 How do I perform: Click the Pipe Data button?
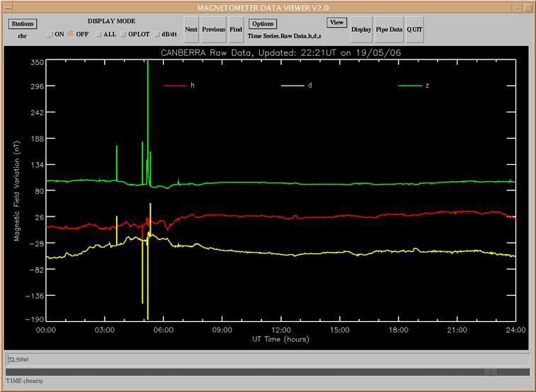pyautogui.click(x=389, y=30)
